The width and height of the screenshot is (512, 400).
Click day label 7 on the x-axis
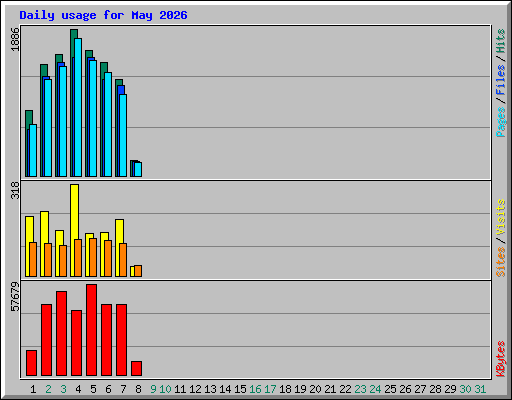(123, 389)
